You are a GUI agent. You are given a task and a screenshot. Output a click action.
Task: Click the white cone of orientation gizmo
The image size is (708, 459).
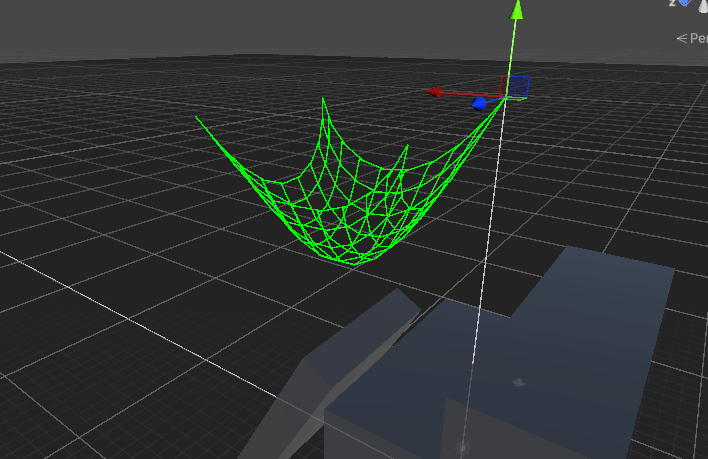(703, 4)
